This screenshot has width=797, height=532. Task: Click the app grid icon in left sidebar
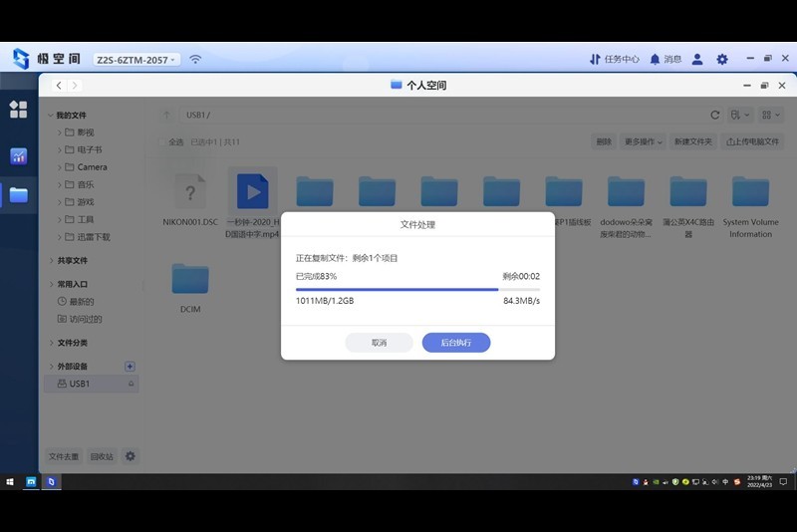[x=18, y=110]
